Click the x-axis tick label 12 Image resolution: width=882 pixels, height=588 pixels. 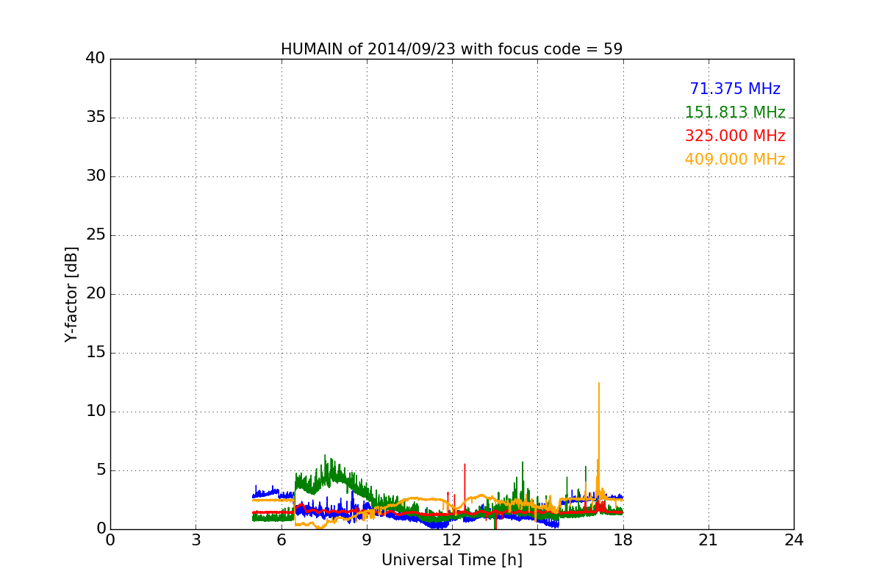[x=452, y=540]
